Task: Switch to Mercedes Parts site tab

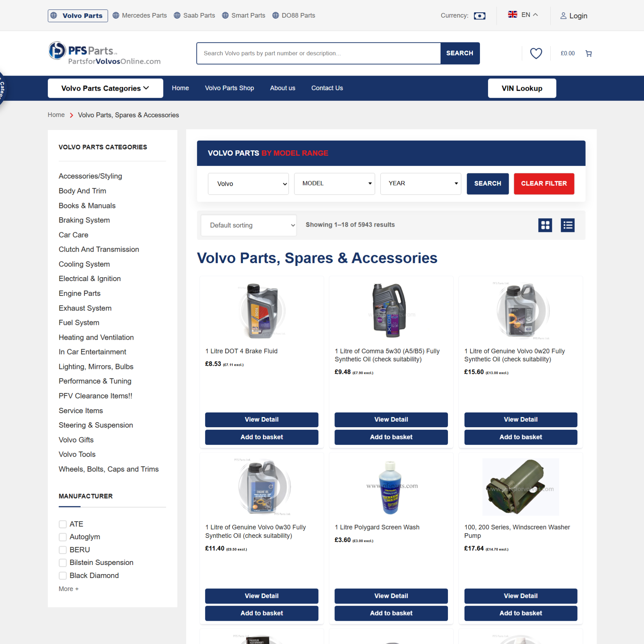Action: click(x=139, y=15)
